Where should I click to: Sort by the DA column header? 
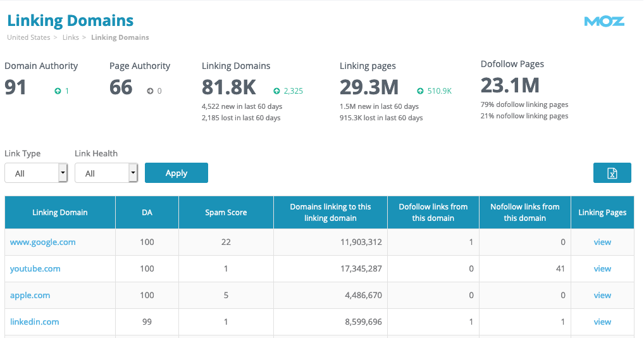tap(147, 212)
